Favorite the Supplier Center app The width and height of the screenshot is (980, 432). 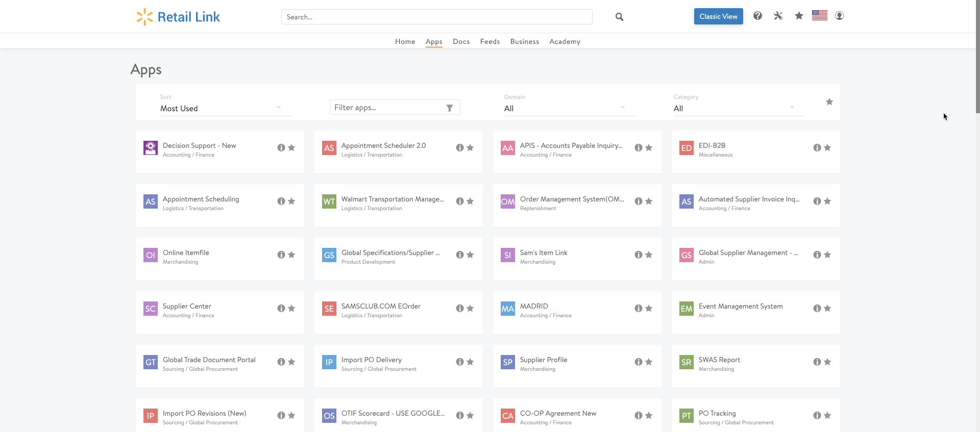(x=291, y=308)
